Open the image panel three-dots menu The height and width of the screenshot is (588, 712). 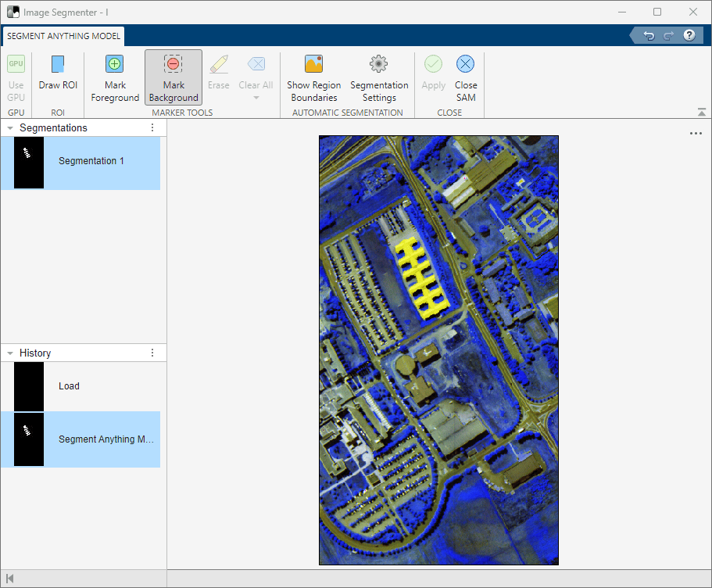tap(696, 133)
